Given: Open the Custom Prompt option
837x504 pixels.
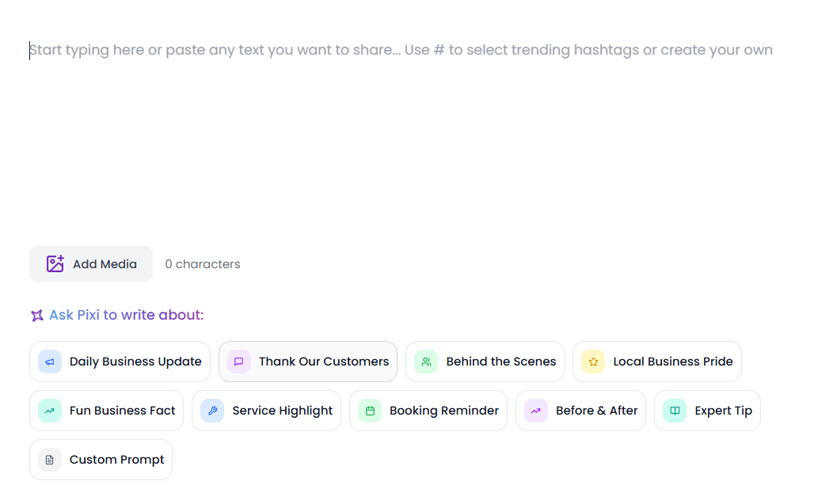Looking at the screenshot, I should [x=116, y=460].
